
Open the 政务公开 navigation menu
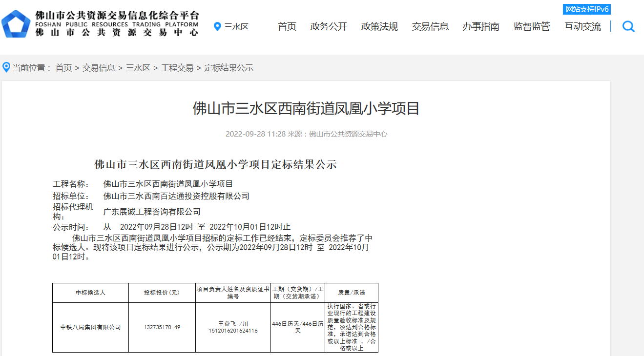point(329,27)
